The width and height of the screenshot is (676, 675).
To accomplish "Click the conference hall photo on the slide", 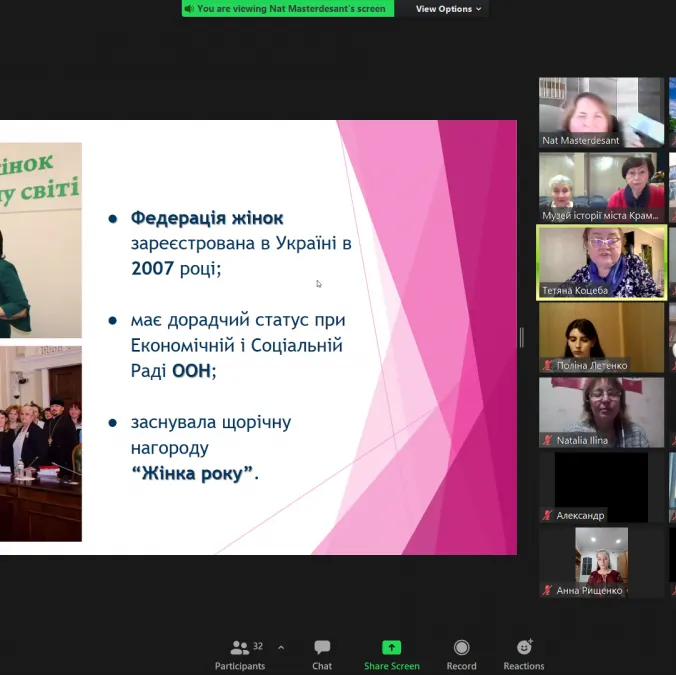I will (x=41, y=444).
